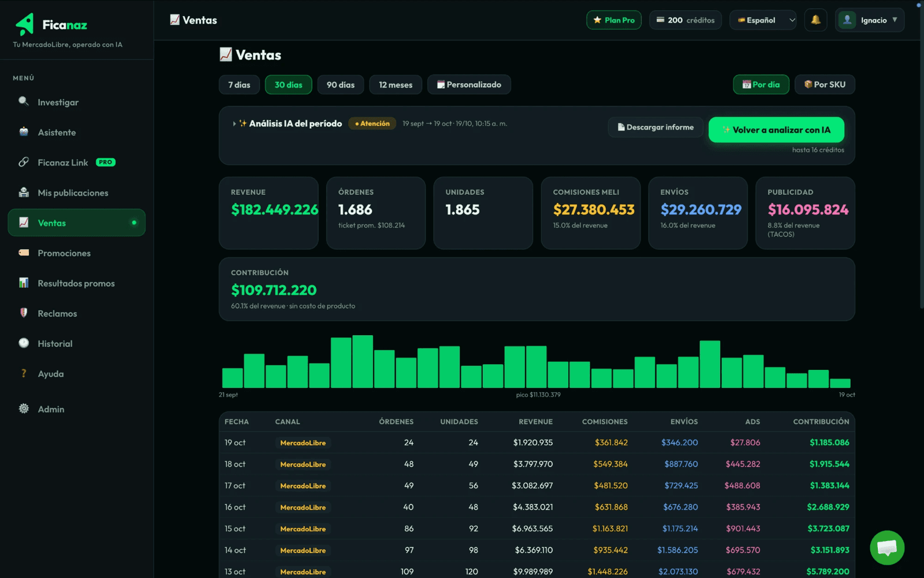
Task: Go to Reclamos menu item
Action: (76, 313)
